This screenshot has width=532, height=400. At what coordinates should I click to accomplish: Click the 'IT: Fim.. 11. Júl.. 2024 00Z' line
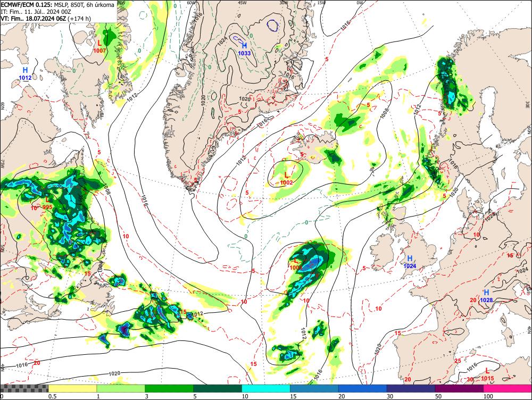pos(36,12)
